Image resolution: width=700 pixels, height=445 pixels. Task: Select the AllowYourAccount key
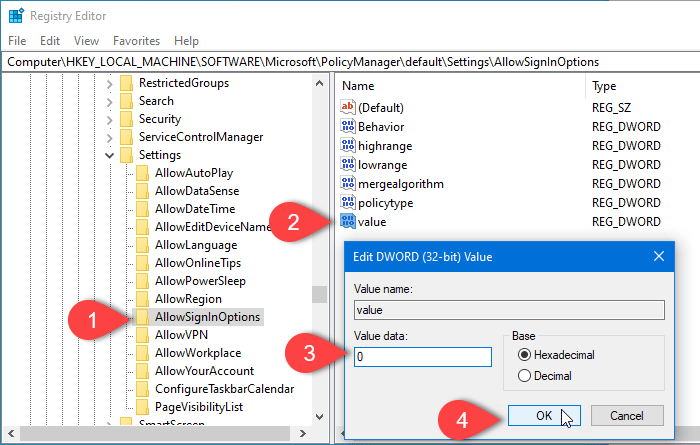[x=204, y=371]
